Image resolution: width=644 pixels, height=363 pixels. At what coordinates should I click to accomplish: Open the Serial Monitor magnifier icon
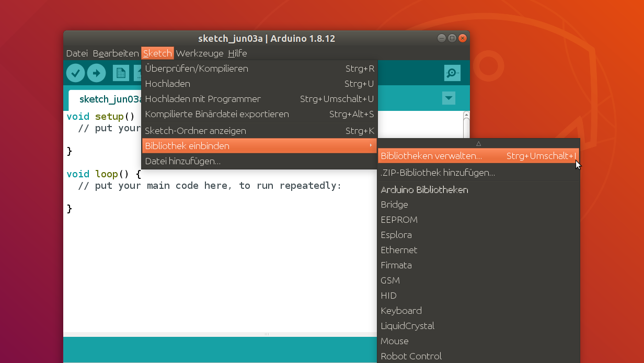(x=452, y=73)
